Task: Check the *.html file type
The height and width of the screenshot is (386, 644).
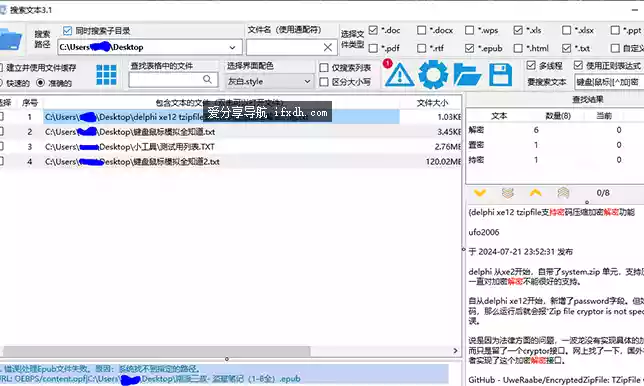Action: tap(518, 48)
